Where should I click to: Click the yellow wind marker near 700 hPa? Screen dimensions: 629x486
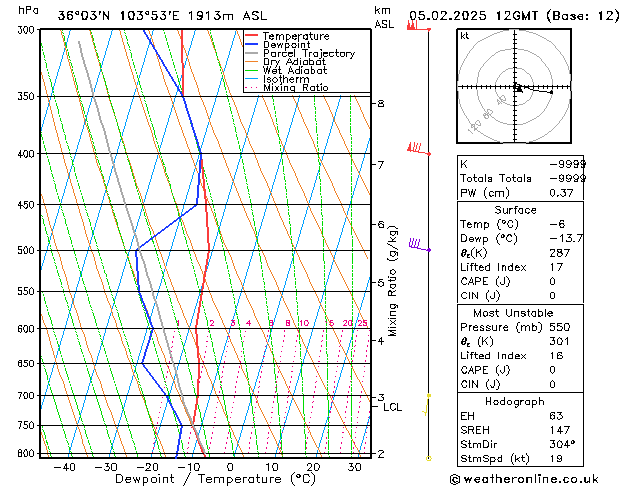point(427,405)
